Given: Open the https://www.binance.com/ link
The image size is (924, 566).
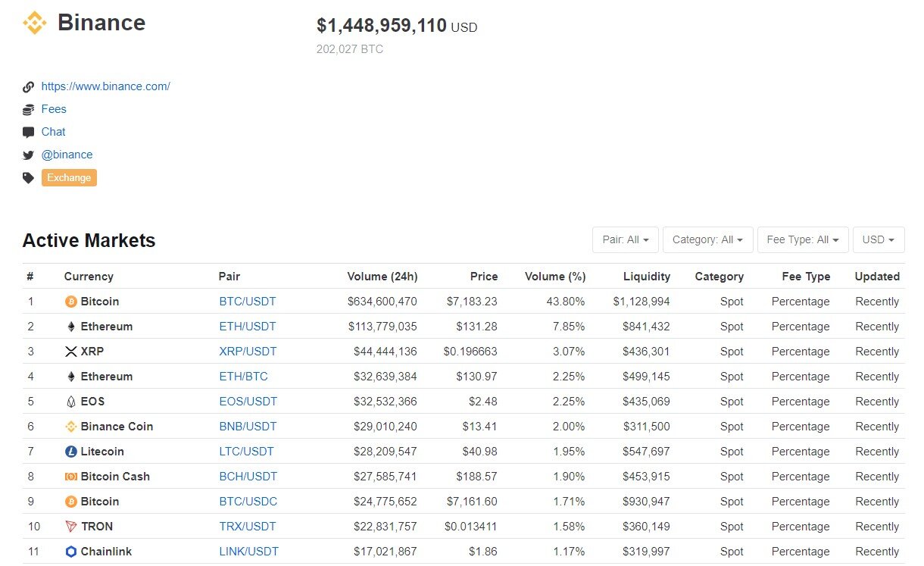Looking at the screenshot, I should pyautogui.click(x=106, y=86).
